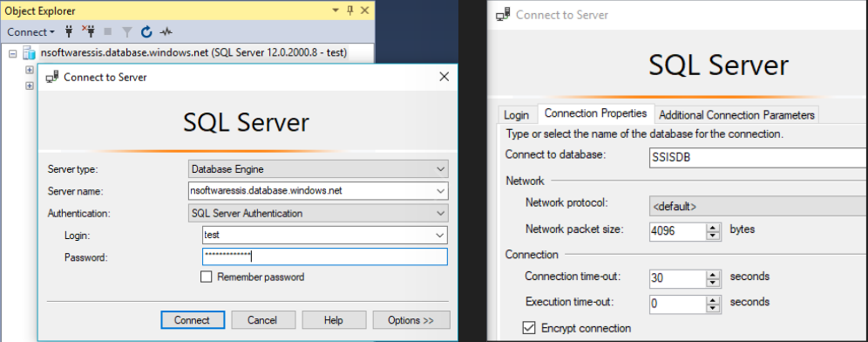Image resolution: width=868 pixels, height=342 pixels.
Task: Select nsoftwaressis.database.windows.net tree row
Action: click(193, 53)
